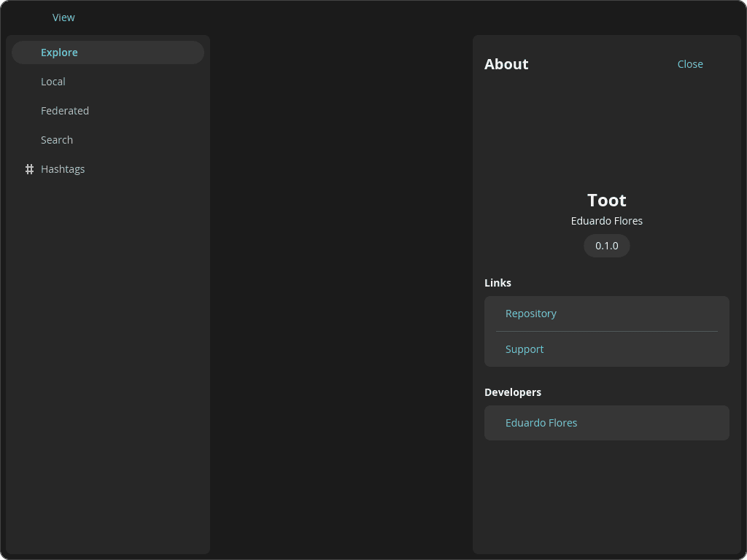Click the Links section heading
This screenshot has height=560, width=747.
click(x=498, y=283)
